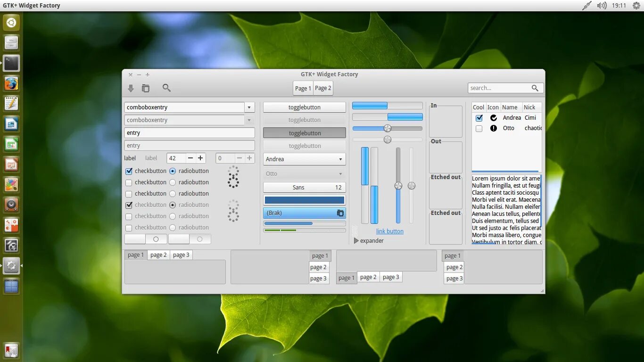Click the down-arrow toolbar icon
Viewport: 644px width, 362px height.
(131, 88)
